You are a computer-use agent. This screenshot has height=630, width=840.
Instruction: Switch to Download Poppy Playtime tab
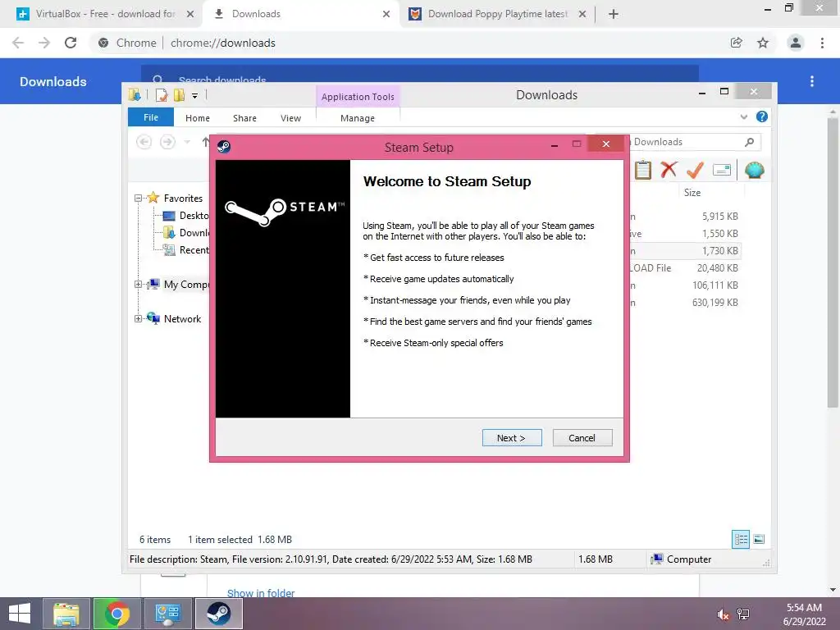coord(498,14)
